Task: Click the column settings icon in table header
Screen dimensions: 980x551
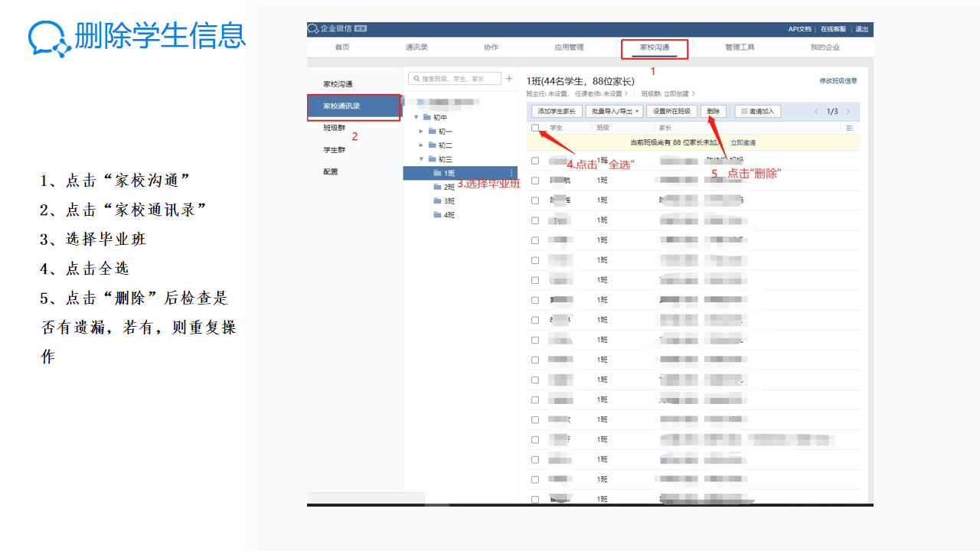Action: point(849,128)
